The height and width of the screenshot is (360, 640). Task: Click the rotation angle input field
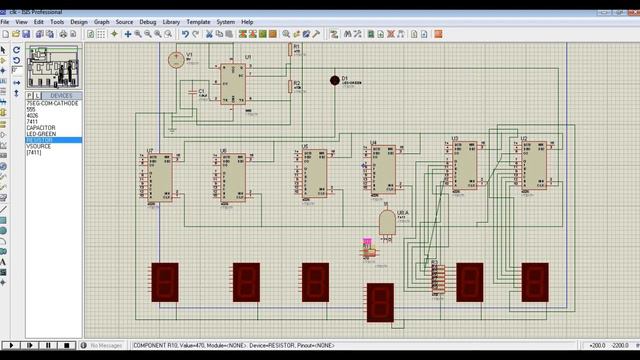tap(17, 71)
